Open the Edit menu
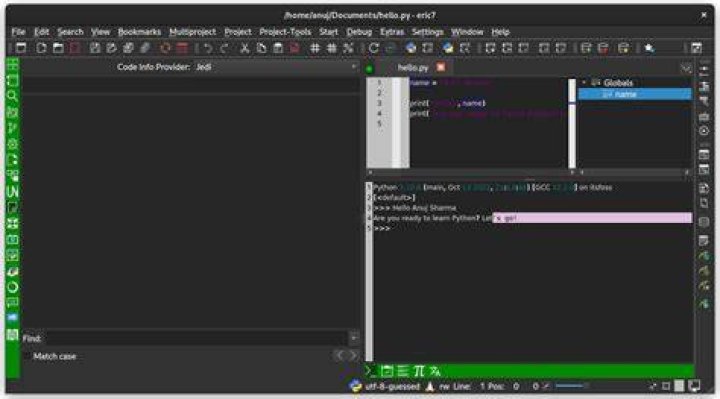The image size is (720, 399). [41, 32]
